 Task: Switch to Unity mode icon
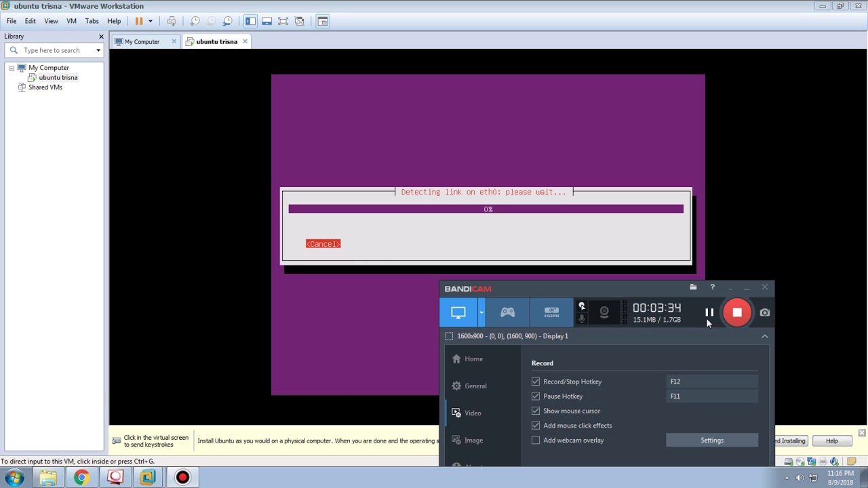point(299,21)
